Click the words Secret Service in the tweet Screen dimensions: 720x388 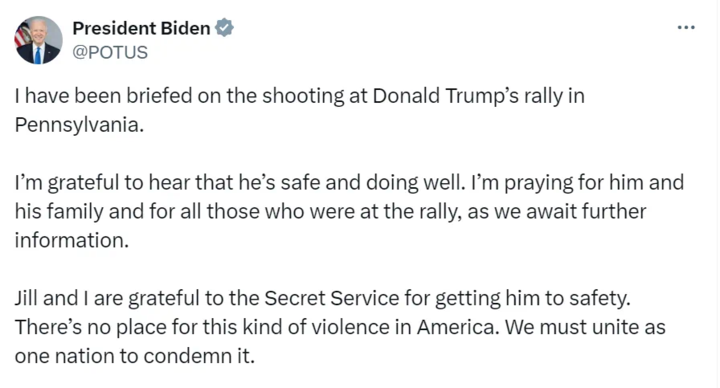pos(332,298)
